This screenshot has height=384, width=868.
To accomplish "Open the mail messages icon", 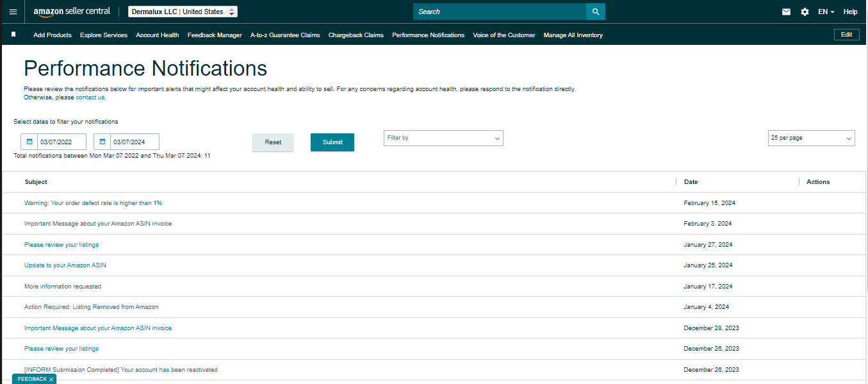I will (x=786, y=12).
